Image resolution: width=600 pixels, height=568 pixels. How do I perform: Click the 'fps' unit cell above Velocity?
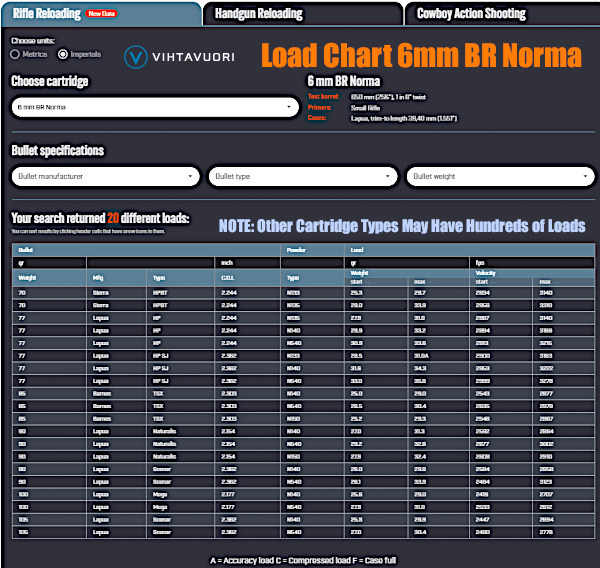[532, 263]
